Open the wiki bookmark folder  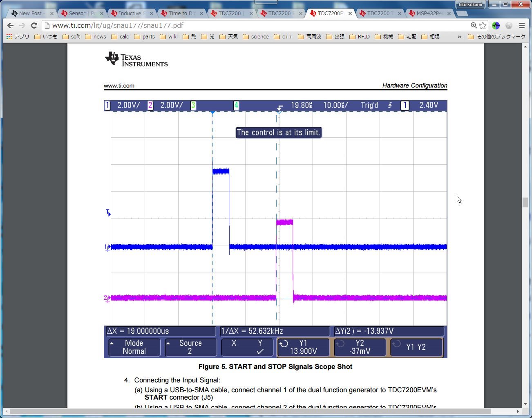(x=169, y=36)
